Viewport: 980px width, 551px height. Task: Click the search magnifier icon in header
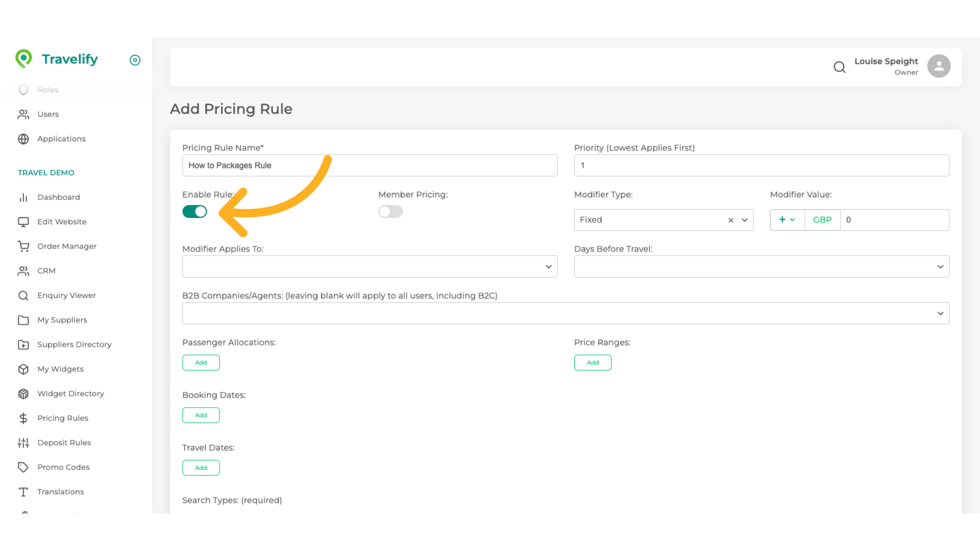point(839,67)
